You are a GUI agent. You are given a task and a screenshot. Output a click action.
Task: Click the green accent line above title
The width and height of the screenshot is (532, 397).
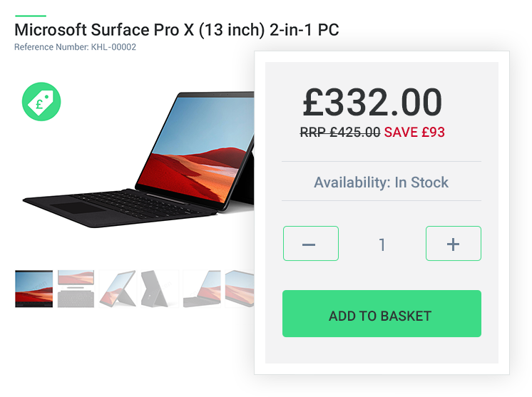click(31, 16)
